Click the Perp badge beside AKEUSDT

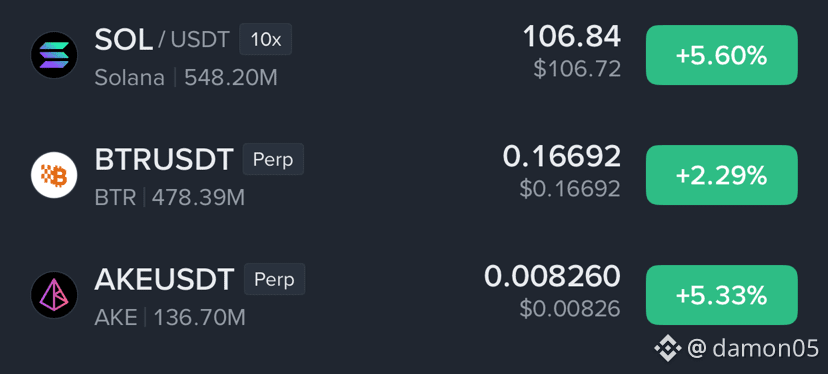coord(274,279)
